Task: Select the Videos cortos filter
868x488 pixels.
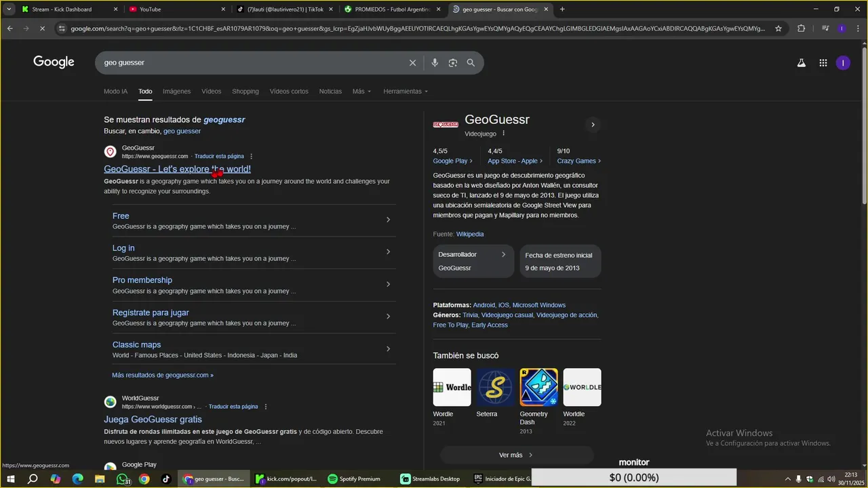Action: 289,91
